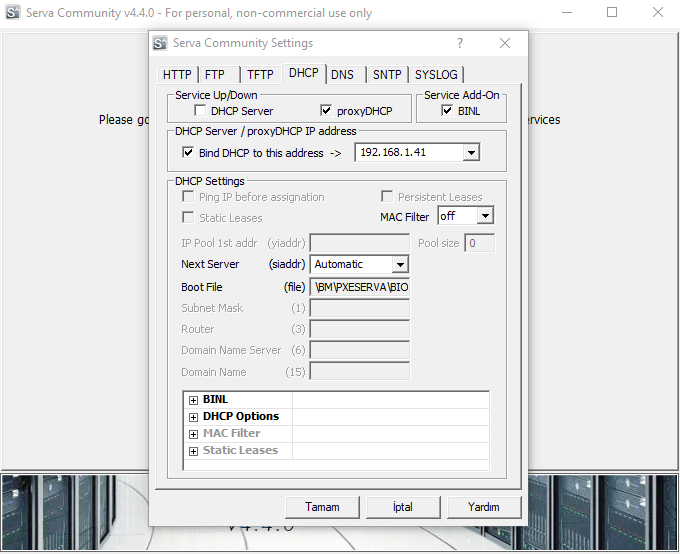Open the MAC Filter off dropdown
680x554 pixels.
485,216
